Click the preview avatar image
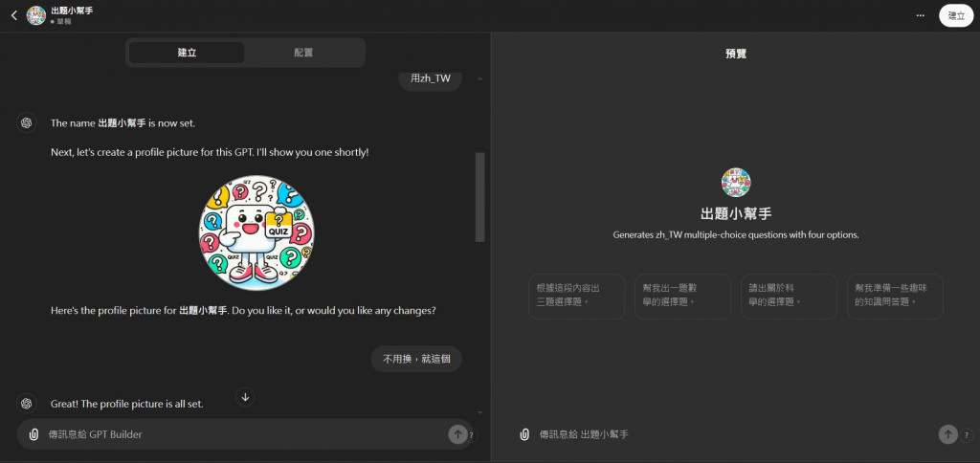The width and height of the screenshot is (980, 463). (736, 183)
